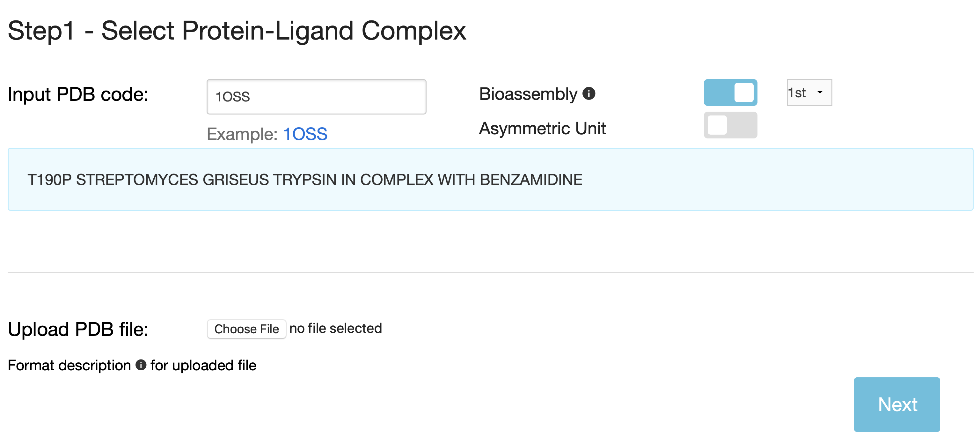The image size is (980, 437).
Task: Enable the Asymmetric Unit switch
Action: coord(730,125)
